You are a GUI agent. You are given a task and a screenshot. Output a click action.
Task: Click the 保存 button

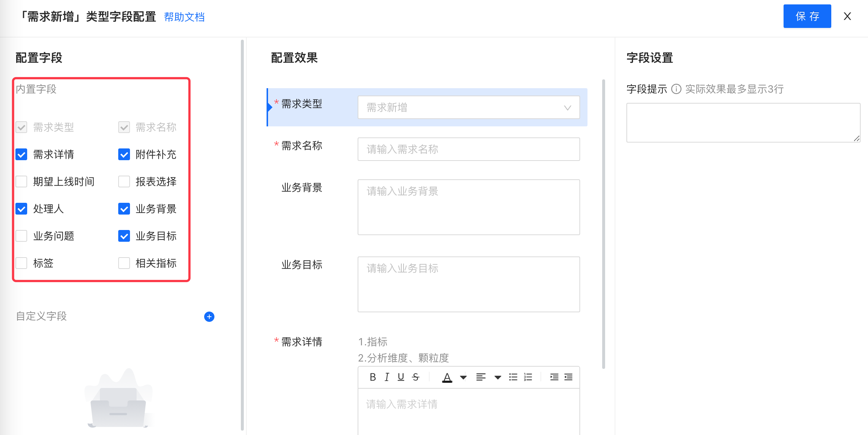pos(807,16)
